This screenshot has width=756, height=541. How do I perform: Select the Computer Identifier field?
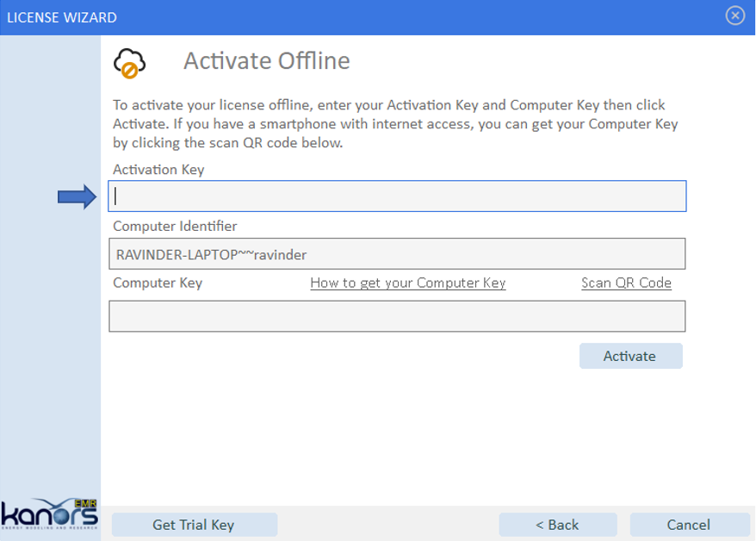(397, 253)
